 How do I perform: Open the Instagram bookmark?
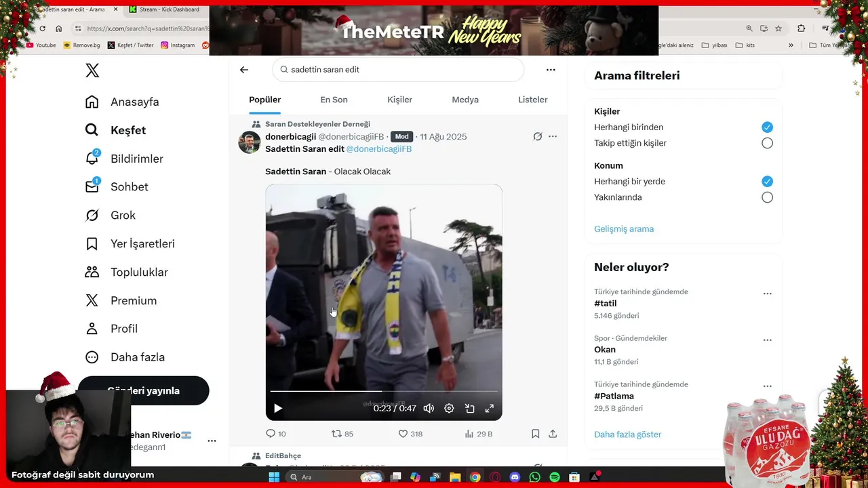[x=178, y=45]
